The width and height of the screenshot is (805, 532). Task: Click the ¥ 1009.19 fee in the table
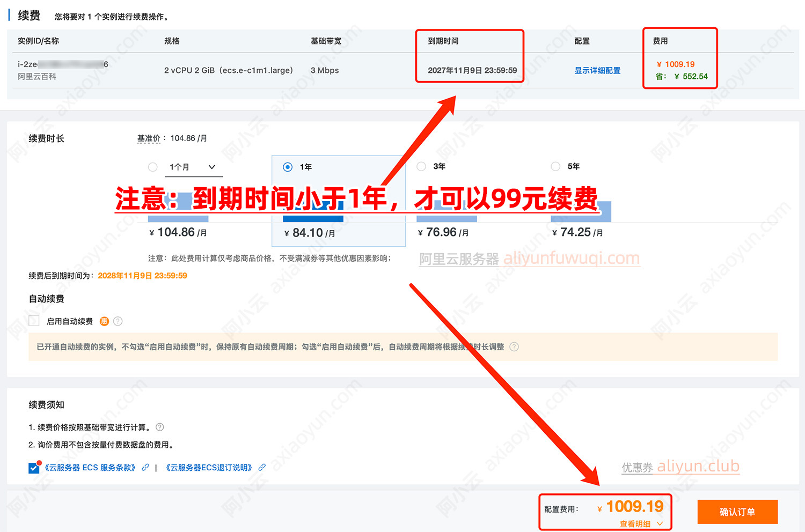[675, 64]
